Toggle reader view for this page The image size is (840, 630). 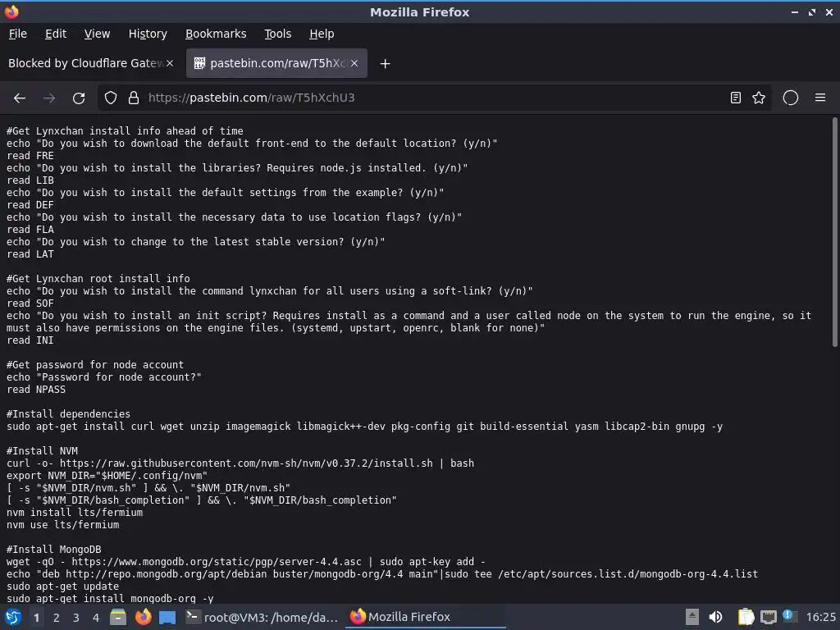click(x=736, y=98)
